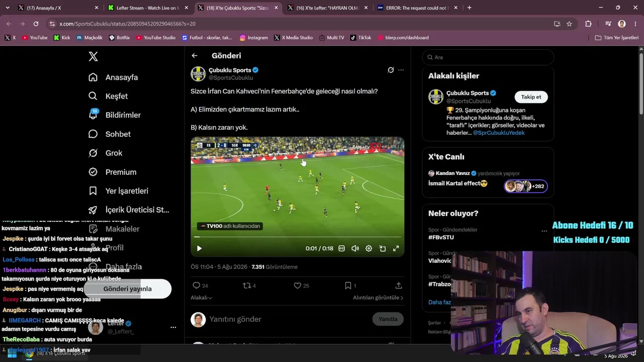Open Keşfet search page
This screenshot has height=362, width=644.
pos(108,96)
